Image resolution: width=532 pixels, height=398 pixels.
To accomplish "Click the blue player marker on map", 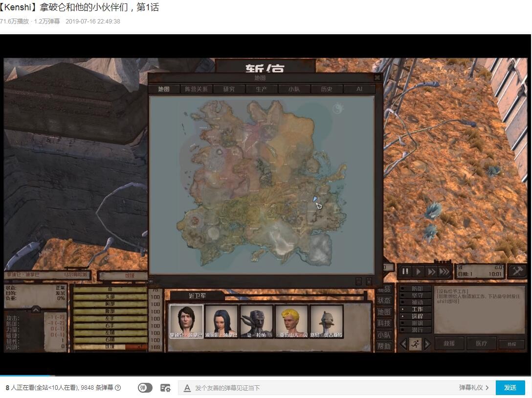I will coord(315,199).
